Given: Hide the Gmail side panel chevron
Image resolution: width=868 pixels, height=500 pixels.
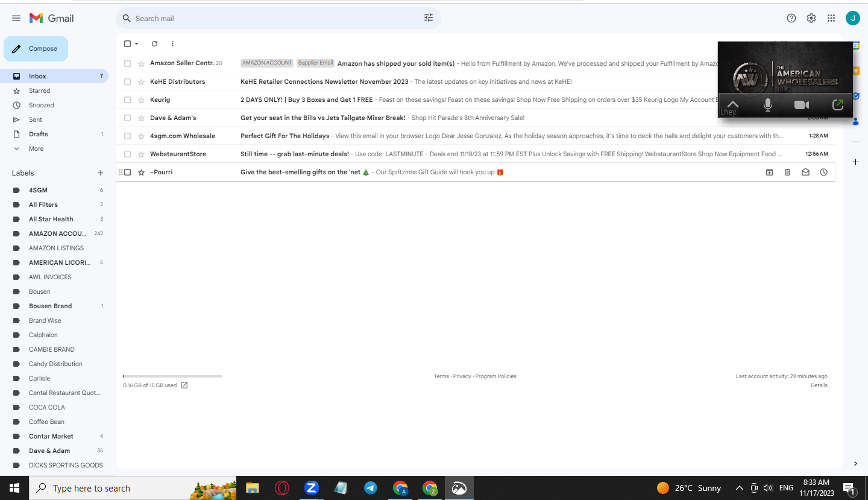Looking at the screenshot, I should pyautogui.click(x=855, y=463).
